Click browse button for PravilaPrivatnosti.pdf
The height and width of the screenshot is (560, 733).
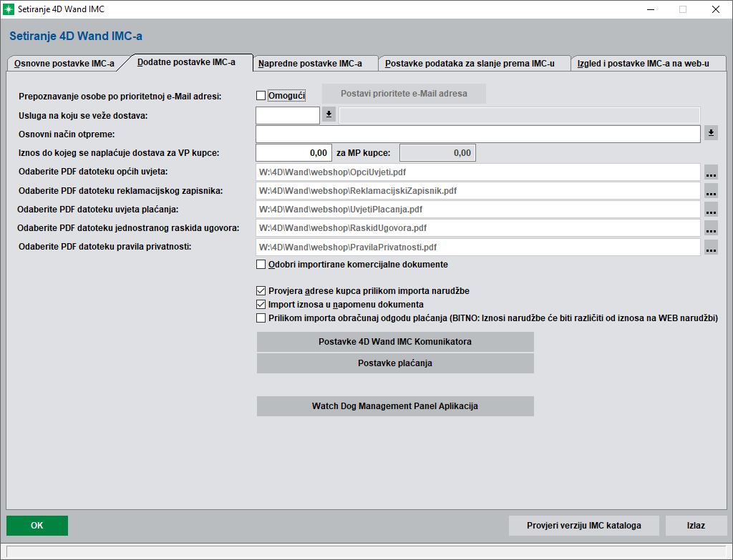point(710,247)
